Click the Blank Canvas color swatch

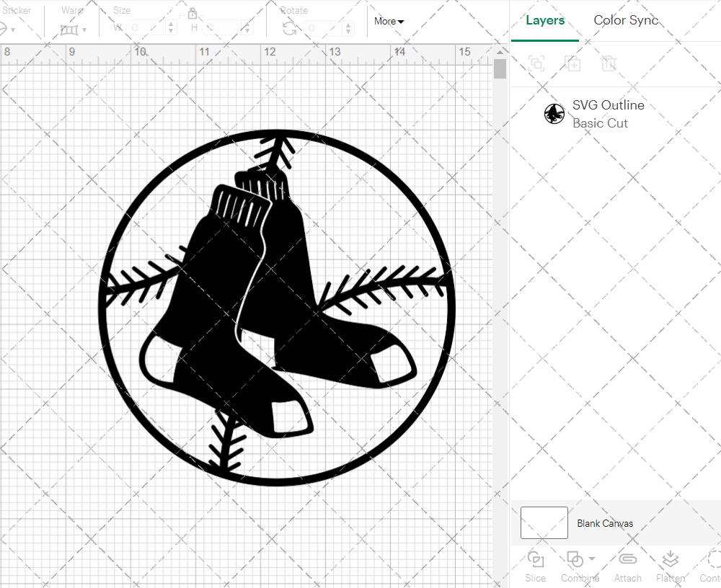pos(544,522)
